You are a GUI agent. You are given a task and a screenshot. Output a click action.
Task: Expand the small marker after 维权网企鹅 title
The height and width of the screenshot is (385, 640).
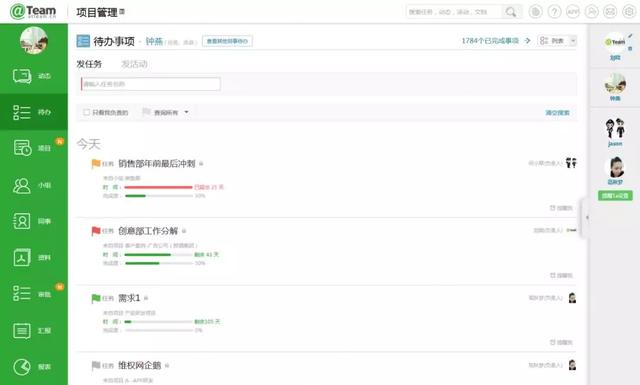coord(167,366)
